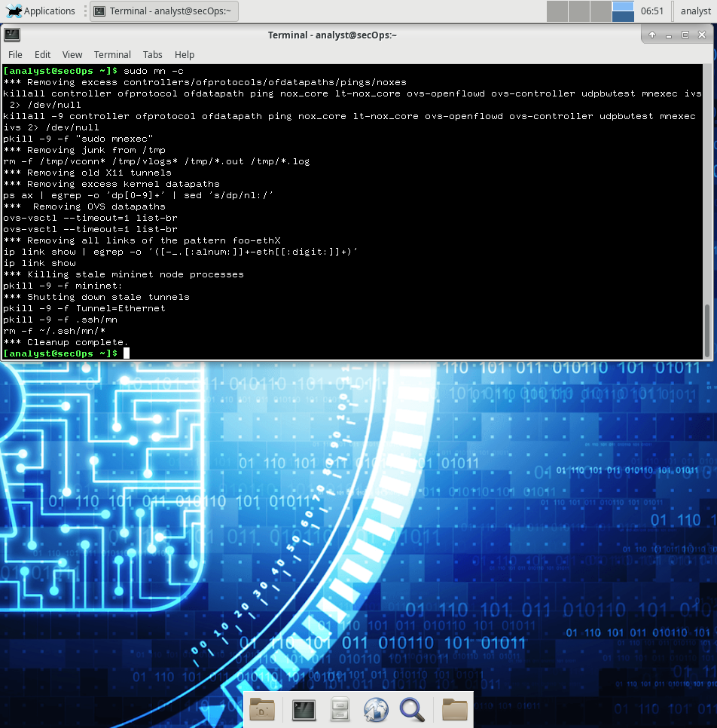This screenshot has height=728, width=717.
Task: Open home folder icon in dock
Action: [x=262, y=709]
